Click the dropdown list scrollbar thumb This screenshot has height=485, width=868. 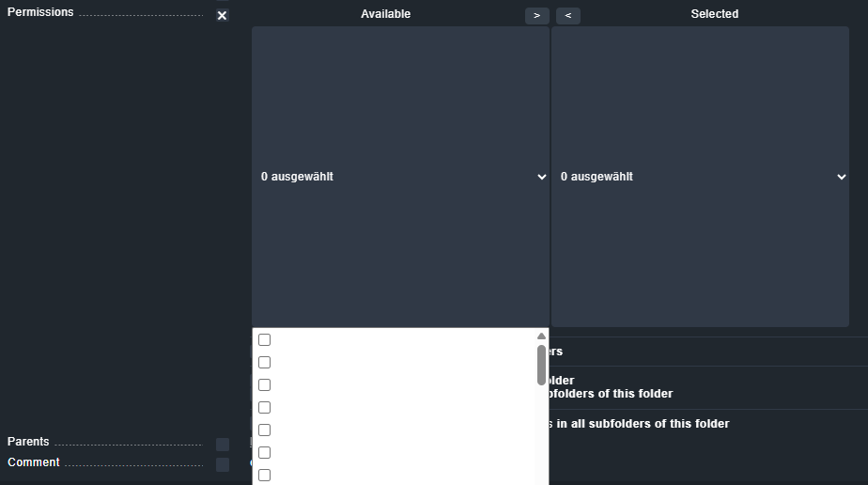pos(541,365)
